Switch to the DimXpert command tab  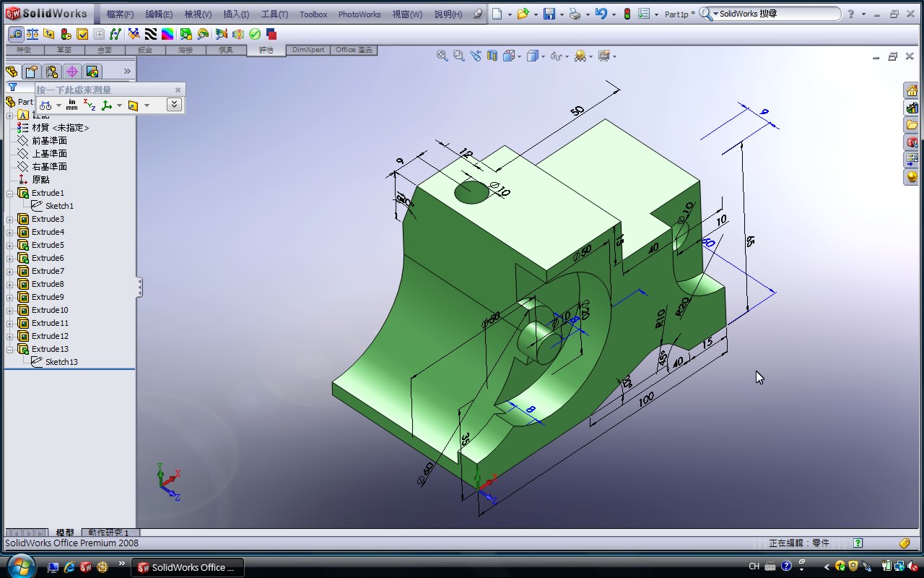(x=308, y=50)
